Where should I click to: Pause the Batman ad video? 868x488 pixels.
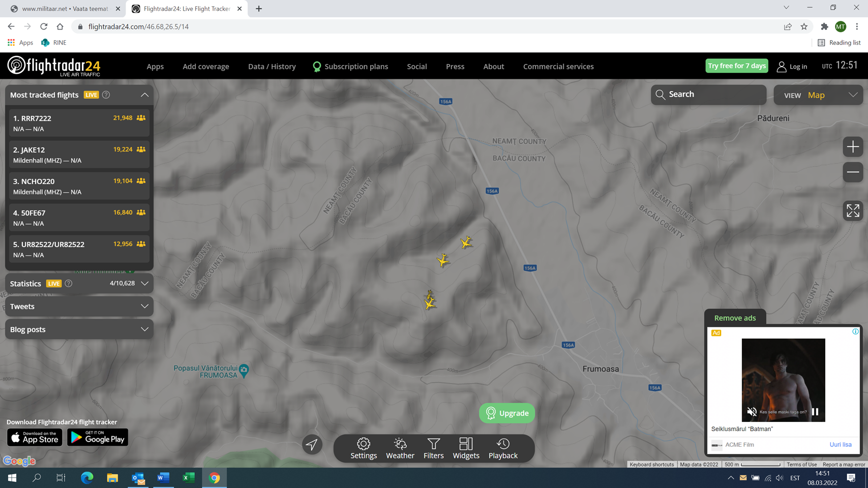point(815,412)
